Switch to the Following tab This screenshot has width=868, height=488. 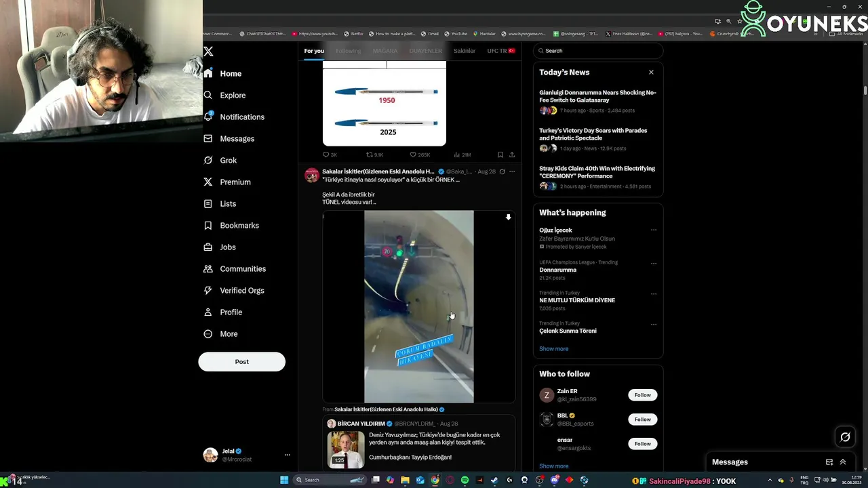349,51
